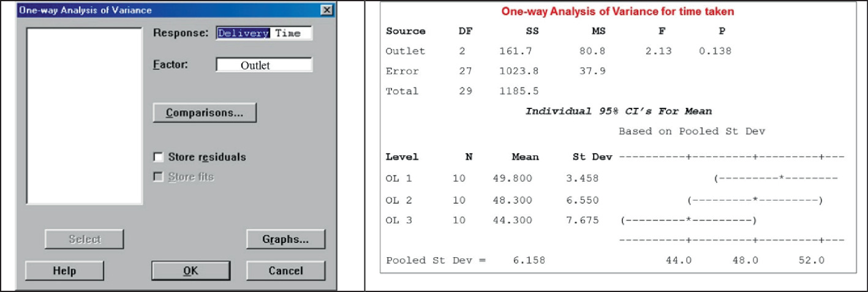
Task: Click the mean value 48.300
Action: tap(512, 200)
